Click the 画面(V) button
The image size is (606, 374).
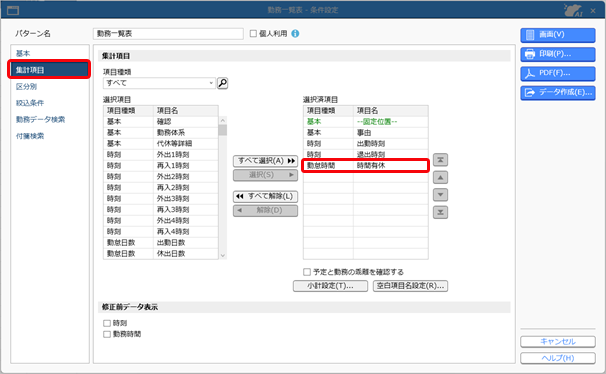pyautogui.click(x=558, y=35)
